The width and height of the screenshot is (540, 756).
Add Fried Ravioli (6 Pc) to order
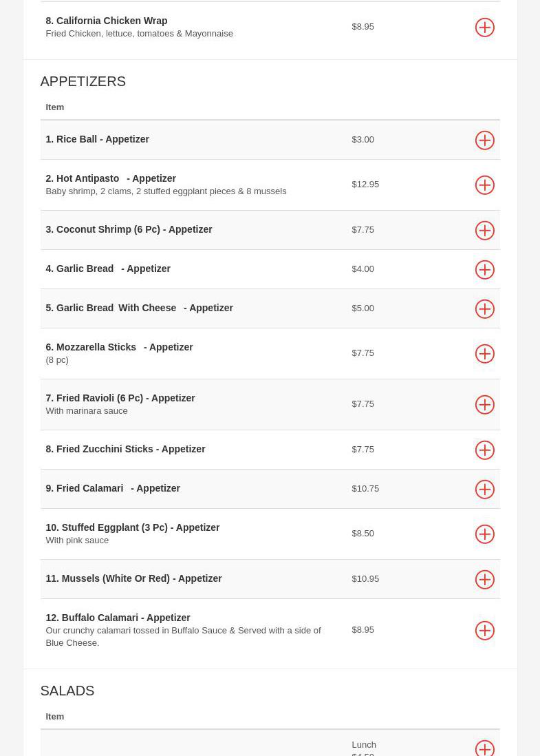click(484, 405)
